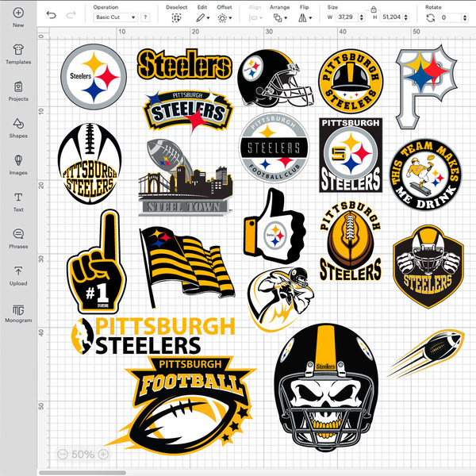Select the black helmet side-view image
Screen dimensions: 476x476
point(275,79)
